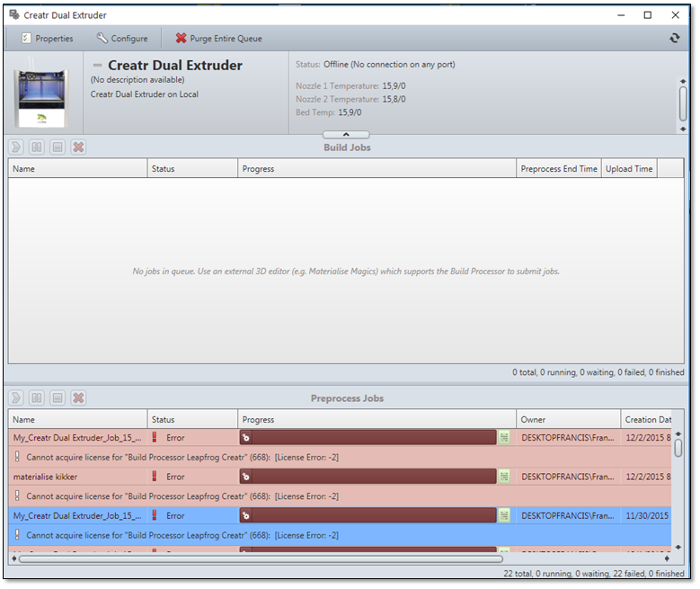Screen dimensions: 700x589
Task: Minimize the Creatr Dual Extruder window
Action: pos(621,15)
